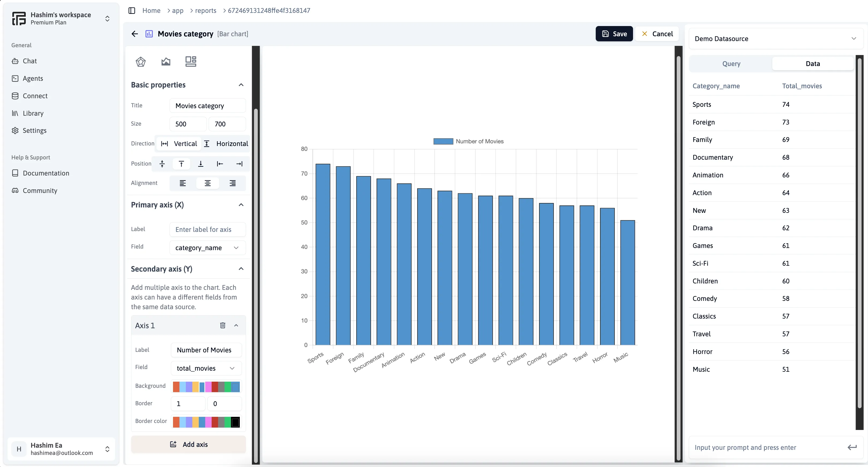Collapse the Primary axis (X) section
Image resolution: width=868 pixels, height=467 pixels.
pyautogui.click(x=241, y=205)
